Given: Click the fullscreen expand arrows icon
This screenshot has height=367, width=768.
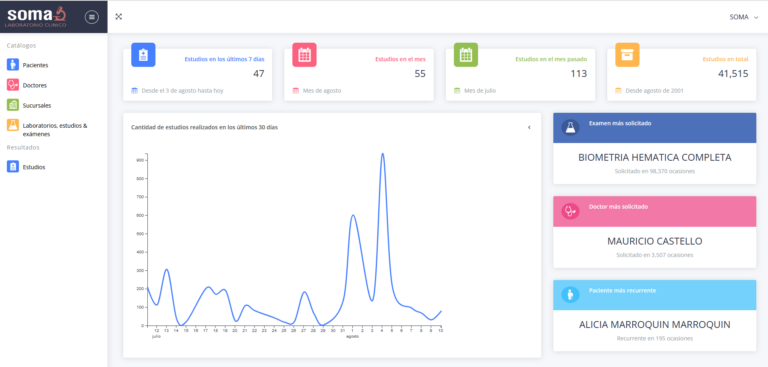Looking at the screenshot, I should pos(119,17).
